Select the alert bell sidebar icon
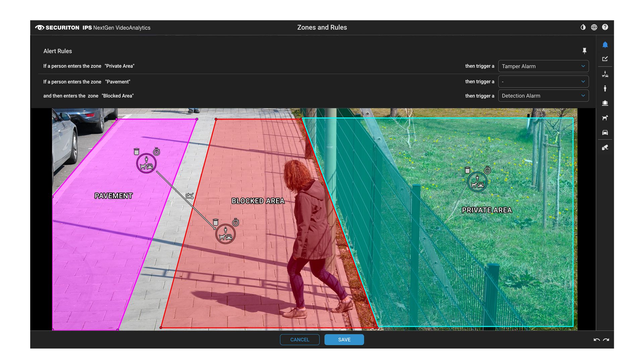The height and width of the screenshot is (362, 644). [605, 45]
